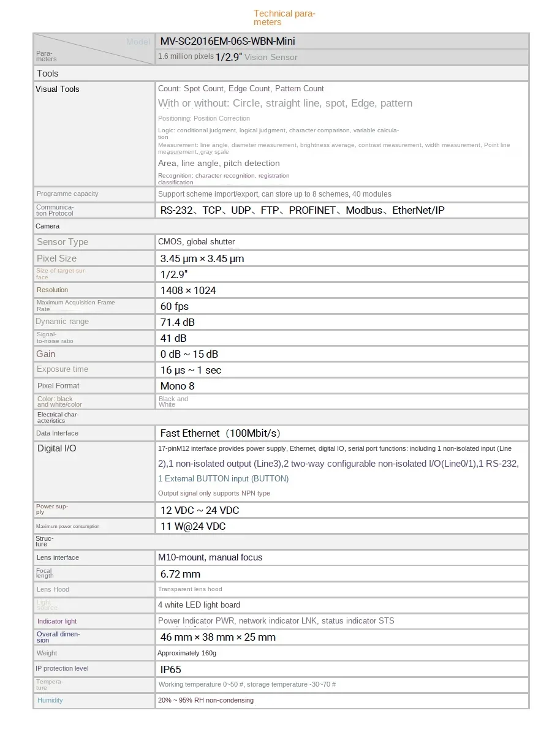Click 'Maximum Acquisition Frame Rate' label

point(75,306)
